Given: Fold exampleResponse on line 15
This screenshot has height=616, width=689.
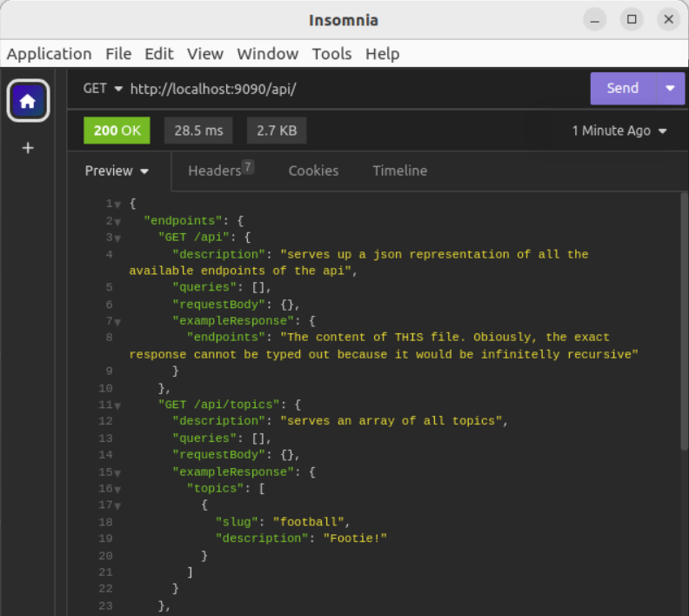Looking at the screenshot, I should 117,473.
